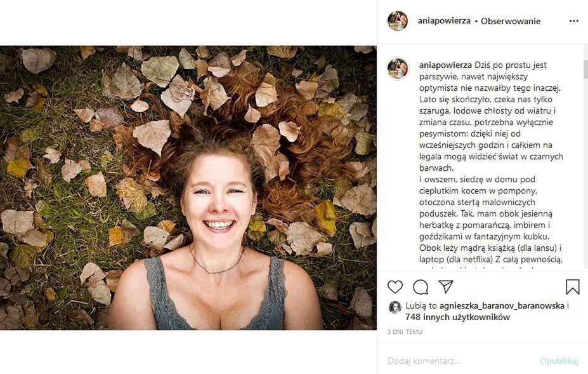The height and width of the screenshot is (374, 588).
Task: Open the three-dot more options menu
Action: click(573, 21)
